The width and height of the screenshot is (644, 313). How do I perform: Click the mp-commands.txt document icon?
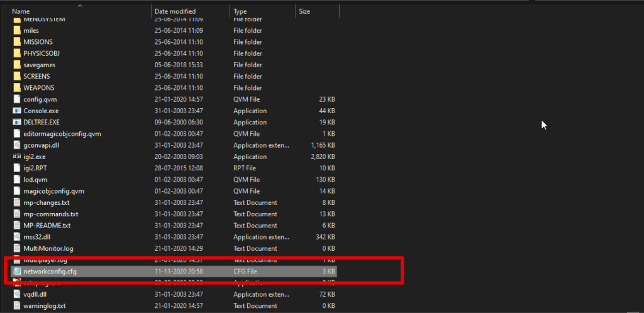click(x=17, y=214)
